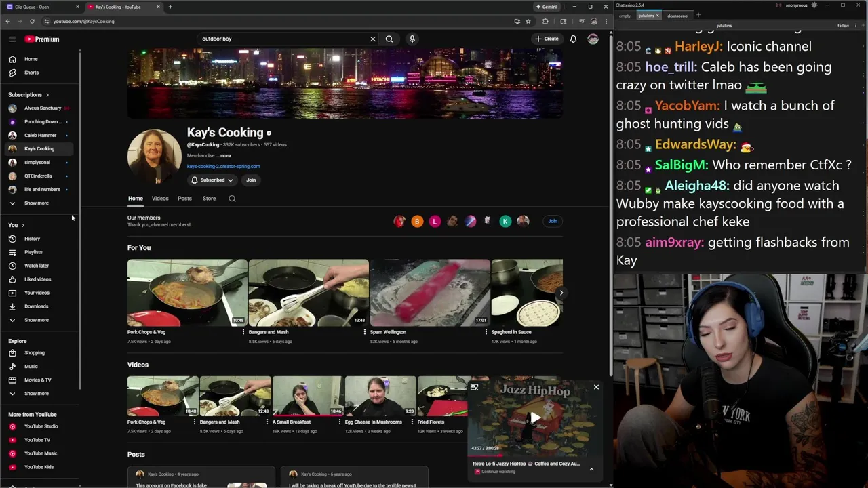Click browser address bar URL
Screen dimensions: 868x488
click(84, 21)
